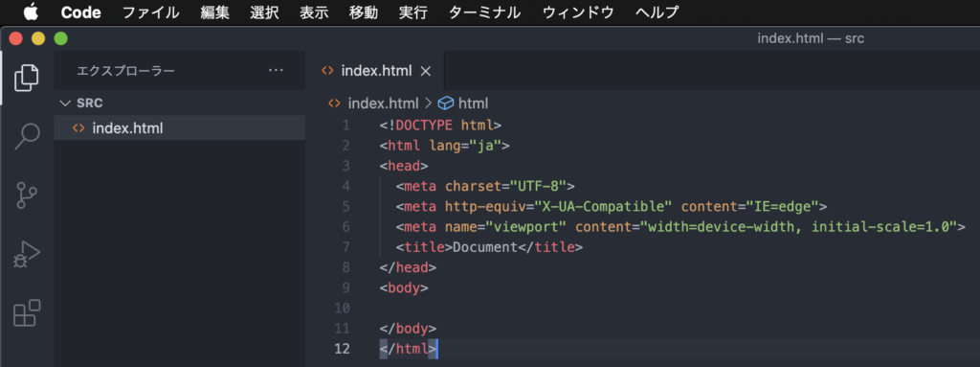The height and width of the screenshot is (367, 980).
Task: Open the ウィンドウ menu
Action: (x=578, y=11)
